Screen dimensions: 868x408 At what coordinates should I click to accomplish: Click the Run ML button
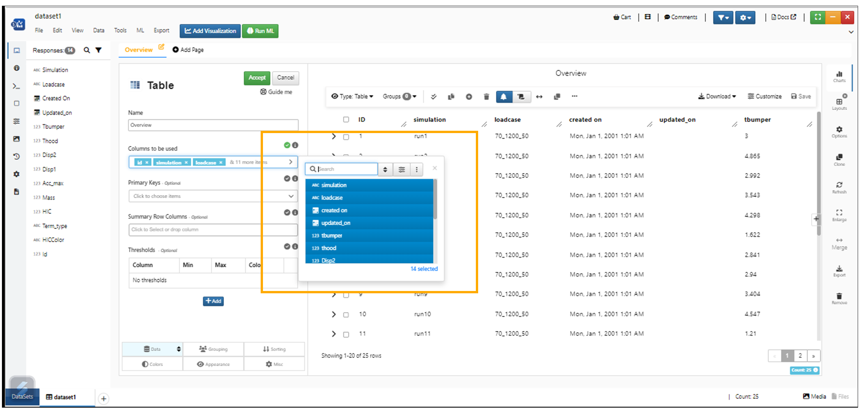tap(260, 31)
